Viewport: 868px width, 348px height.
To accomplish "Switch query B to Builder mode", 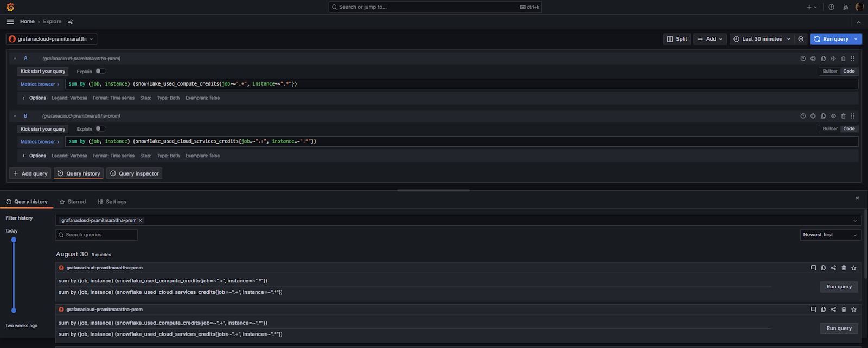I will click(x=830, y=128).
